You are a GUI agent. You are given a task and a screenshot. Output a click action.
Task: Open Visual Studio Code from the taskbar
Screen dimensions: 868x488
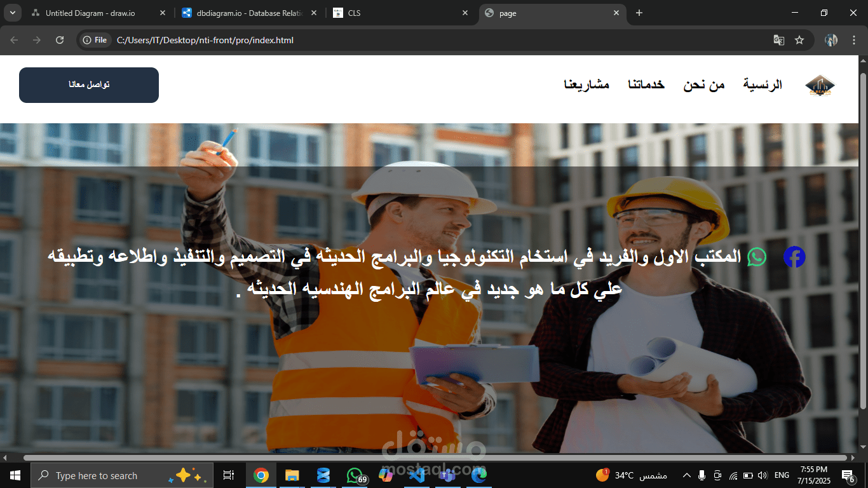(417, 475)
